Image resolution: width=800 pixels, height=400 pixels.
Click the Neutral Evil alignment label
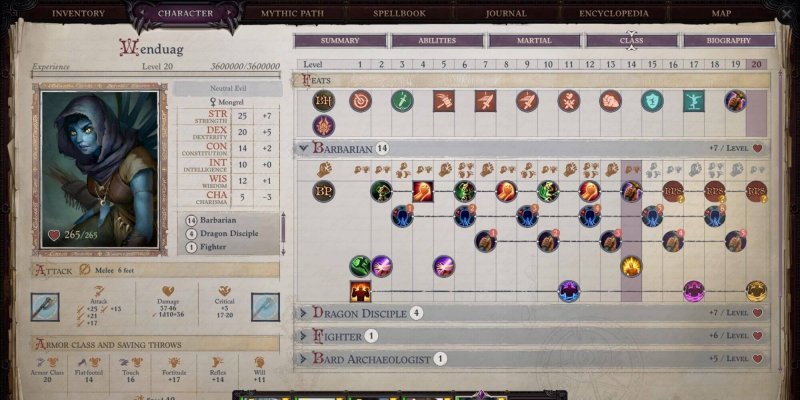tap(228, 89)
